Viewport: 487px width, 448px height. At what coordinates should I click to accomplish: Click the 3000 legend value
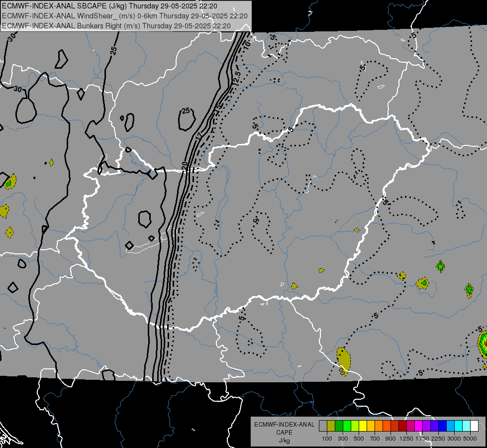click(454, 439)
